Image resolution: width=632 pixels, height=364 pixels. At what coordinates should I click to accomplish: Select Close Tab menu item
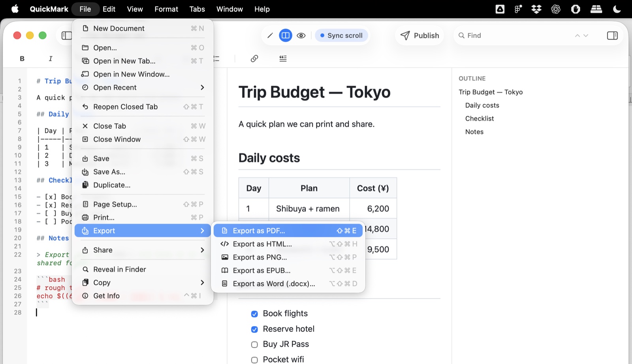[x=143, y=126]
